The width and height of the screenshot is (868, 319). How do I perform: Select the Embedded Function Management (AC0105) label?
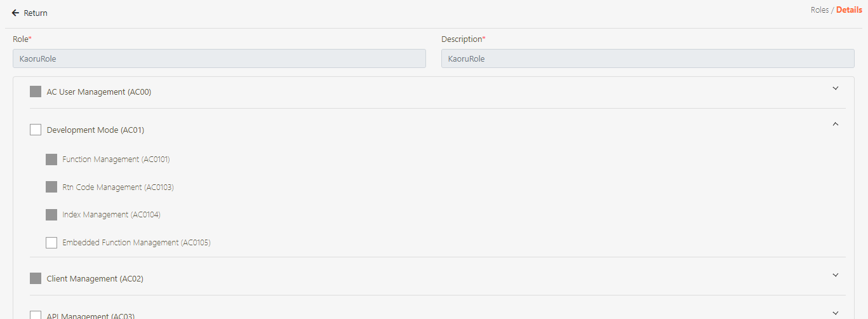click(x=137, y=243)
